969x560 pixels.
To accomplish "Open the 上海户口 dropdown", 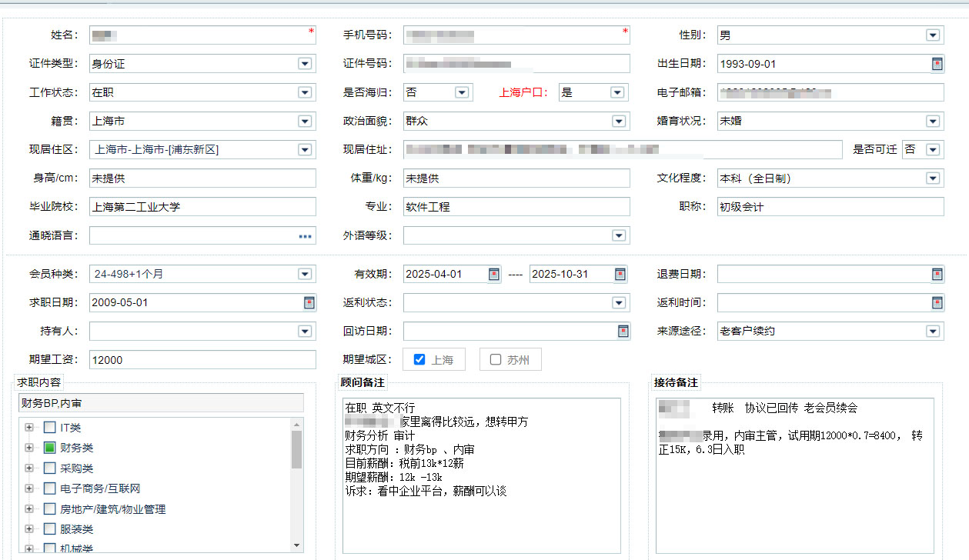I will [x=617, y=92].
